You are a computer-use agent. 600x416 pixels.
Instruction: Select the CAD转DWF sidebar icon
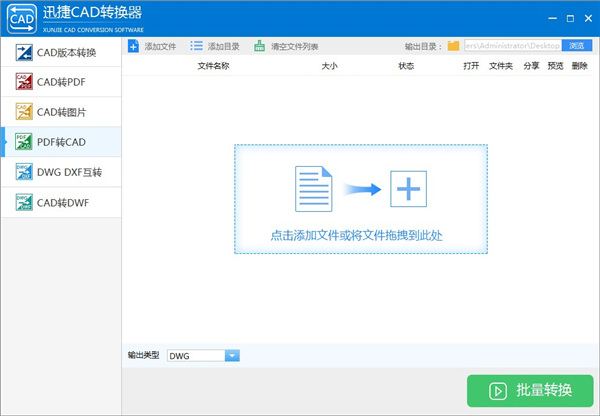(x=24, y=202)
